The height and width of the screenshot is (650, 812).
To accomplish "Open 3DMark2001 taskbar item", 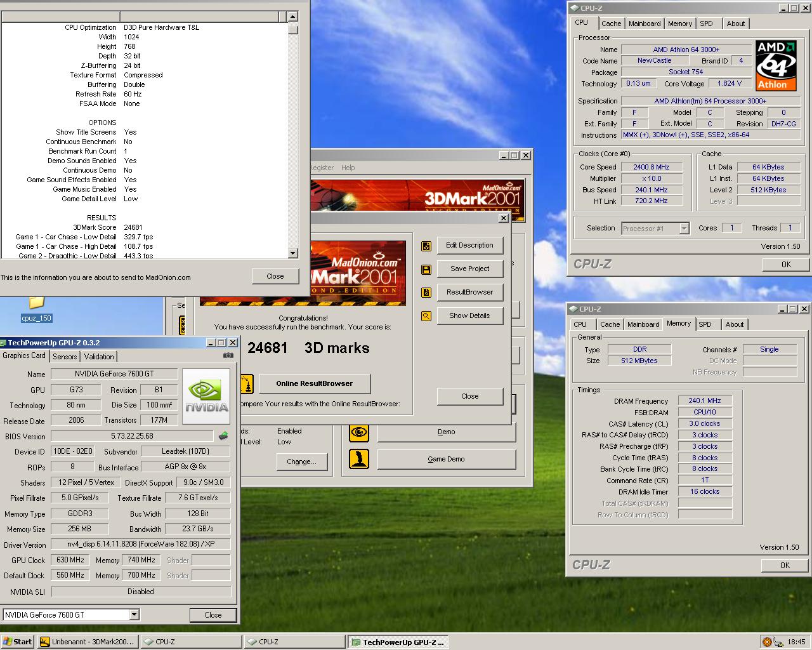I will [88, 642].
